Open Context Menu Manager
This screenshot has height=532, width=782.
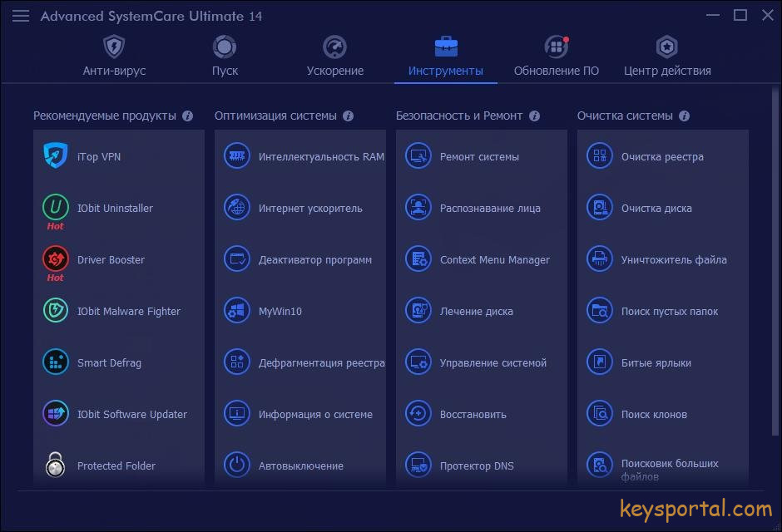tap(494, 259)
